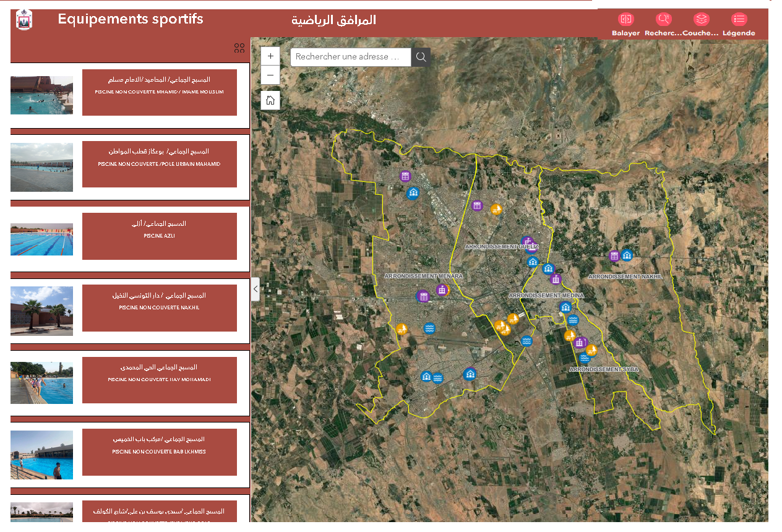Image resolution: width=782 pixels, height=532 pixels.
Task: Click the Pole Urbain Mahamid pool photo
Action: click(x=41, y=167)
